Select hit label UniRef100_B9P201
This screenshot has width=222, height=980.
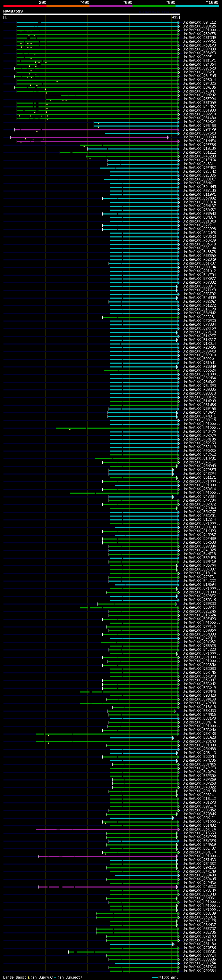pyautogui.click(x=199, y=359)
